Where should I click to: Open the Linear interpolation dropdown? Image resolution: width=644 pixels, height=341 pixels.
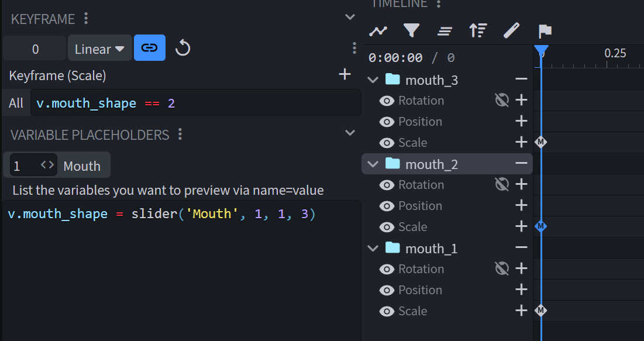[99, 49]
